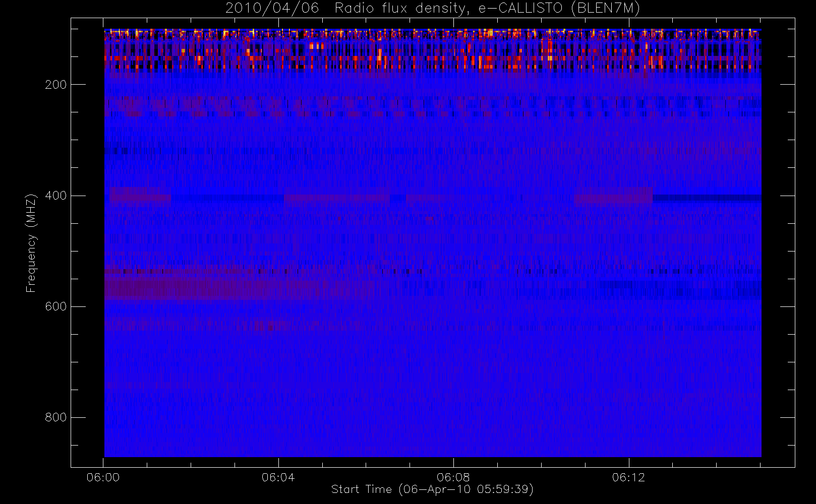Viewport: 816px width, 504px height.
Task: Click the 'Start Time (06-Apr-10 05:59:39)' label
Action: point(432,489)
